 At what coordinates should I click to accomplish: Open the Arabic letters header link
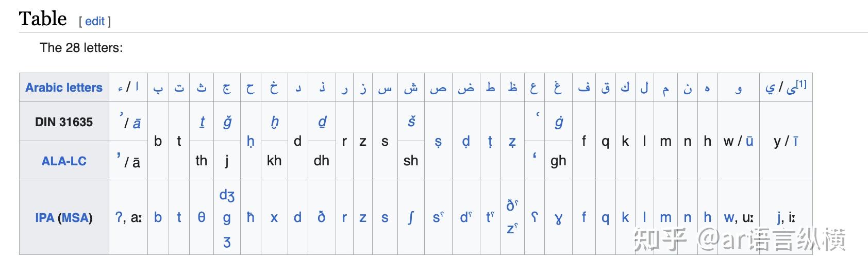click(64, 88)
